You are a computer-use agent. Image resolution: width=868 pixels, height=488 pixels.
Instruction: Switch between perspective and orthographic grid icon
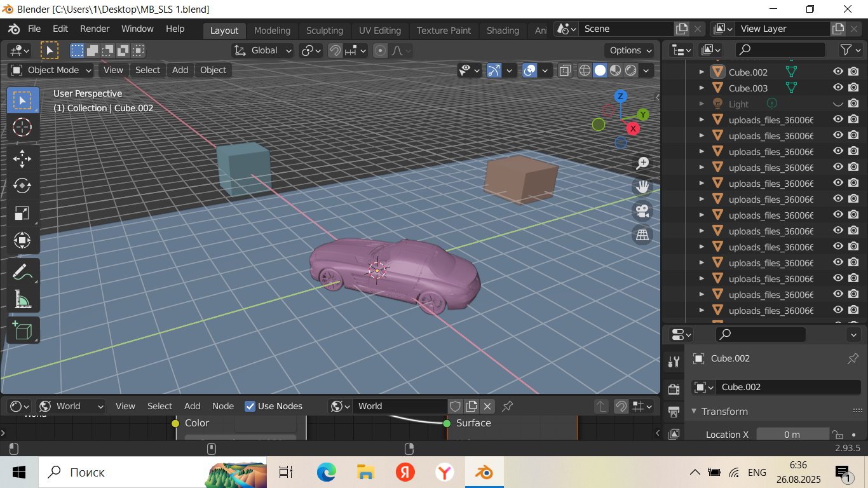click(642, 235)
